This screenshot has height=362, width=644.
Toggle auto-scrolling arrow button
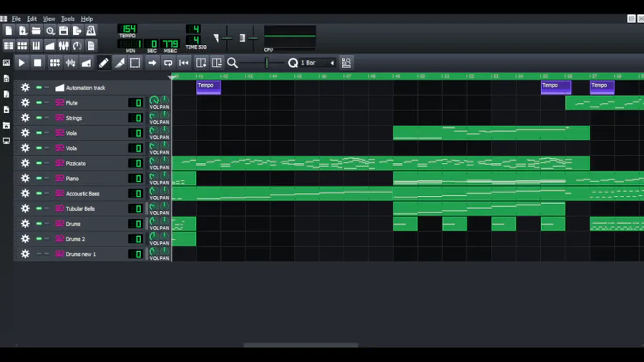pos(152,63)
